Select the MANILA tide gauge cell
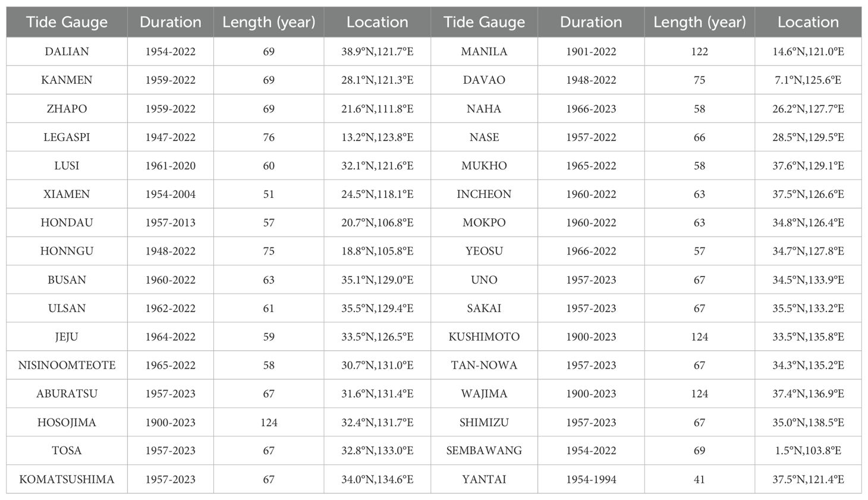Image resolution: width=868 pixels, height=500 pixels. click(x=484, y=52)
